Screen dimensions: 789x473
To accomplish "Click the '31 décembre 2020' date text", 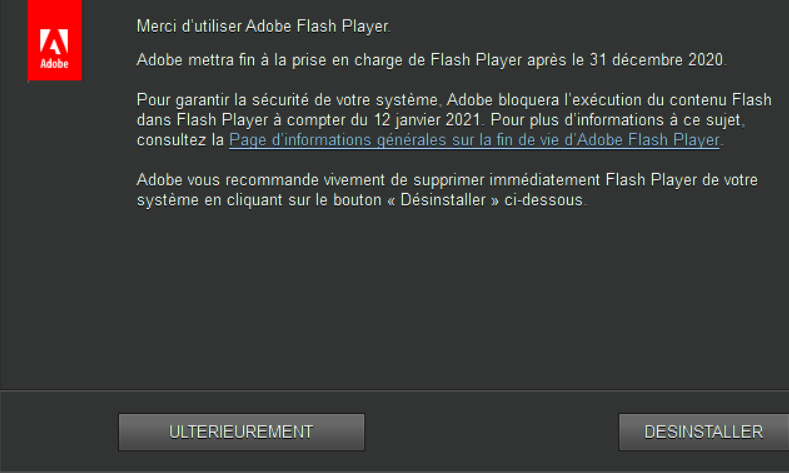I will (x=657, y=60).
